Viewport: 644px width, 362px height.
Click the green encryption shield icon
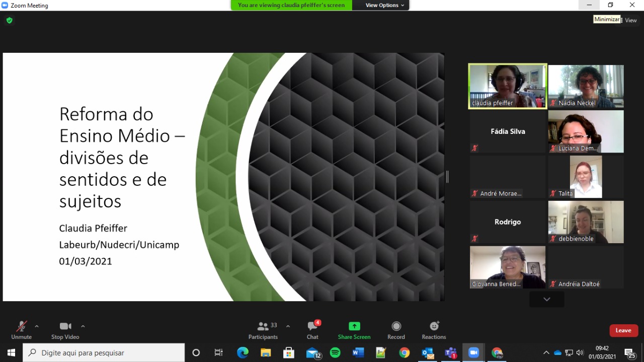(x=9, y=21)
